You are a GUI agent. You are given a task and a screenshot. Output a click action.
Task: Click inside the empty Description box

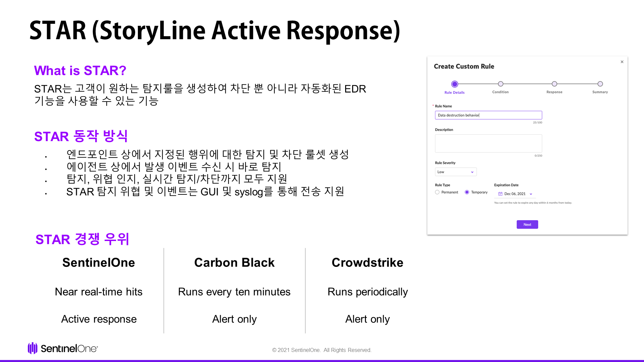(x=488, y=143)
